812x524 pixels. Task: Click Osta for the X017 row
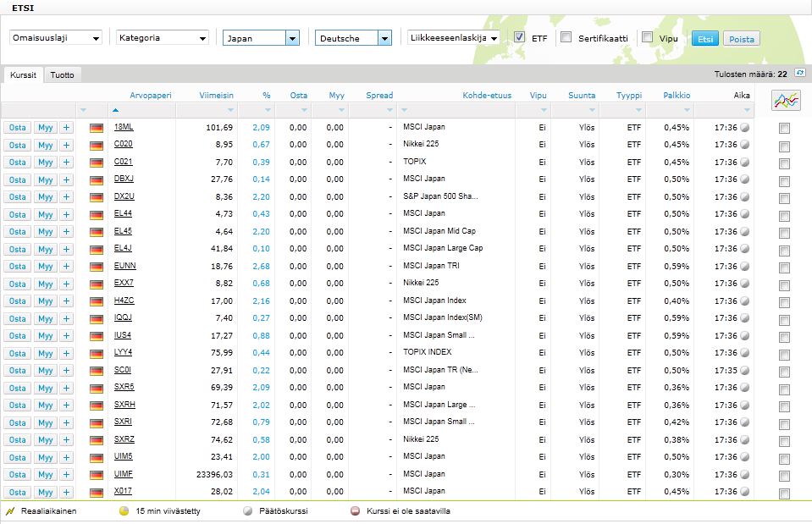click(x=17, y=493)
